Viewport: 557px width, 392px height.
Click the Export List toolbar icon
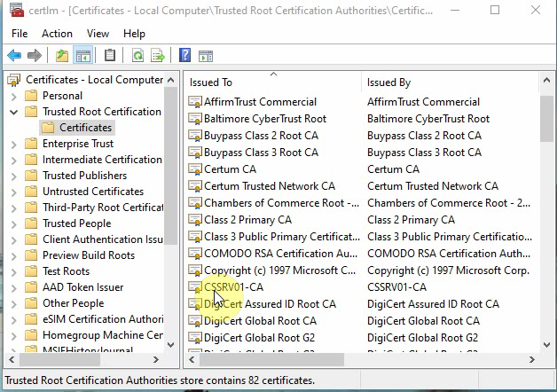pyautogui.click(x=159, y=56)
